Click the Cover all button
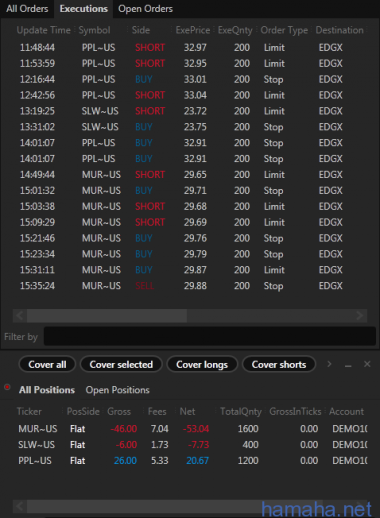380x518 pixels. 47,364
